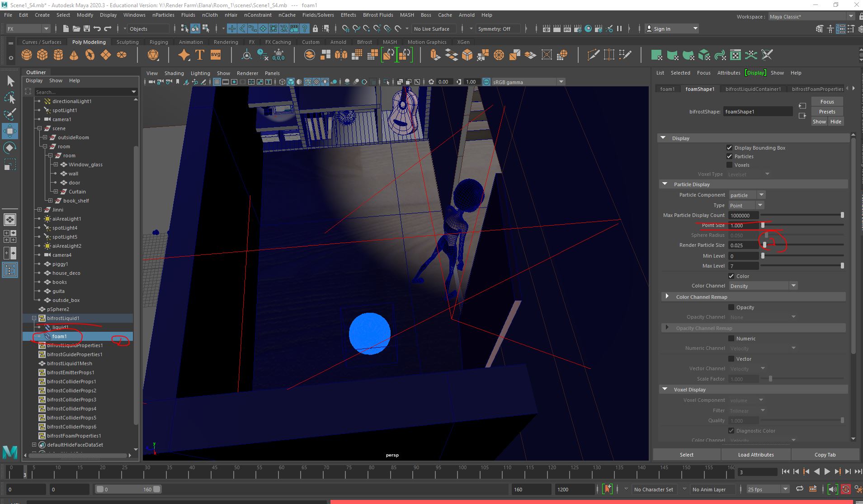Viewport: 863px width, 504px height.
Task: Click the polygon Type text tool icon
Action: 199,55
